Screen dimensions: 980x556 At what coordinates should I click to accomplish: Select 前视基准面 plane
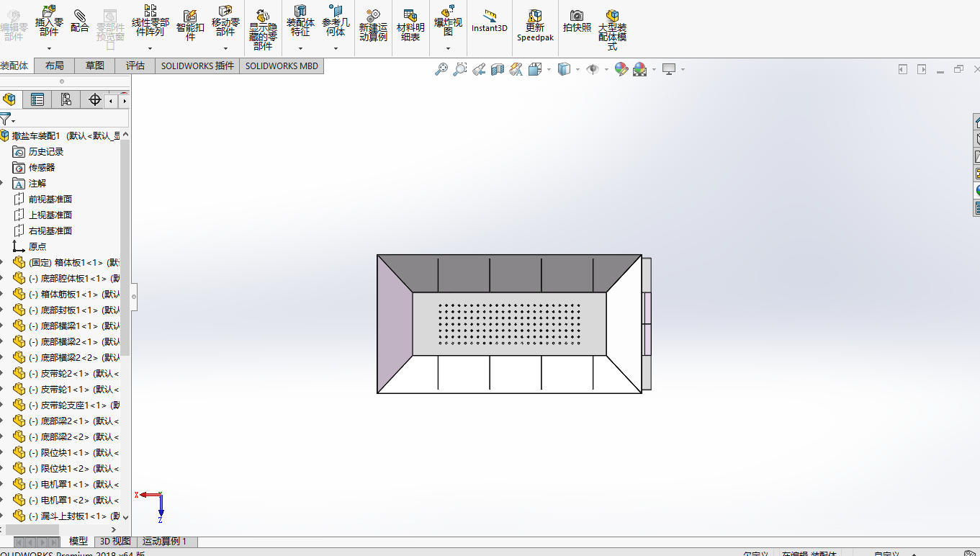[x=50, y=199]
